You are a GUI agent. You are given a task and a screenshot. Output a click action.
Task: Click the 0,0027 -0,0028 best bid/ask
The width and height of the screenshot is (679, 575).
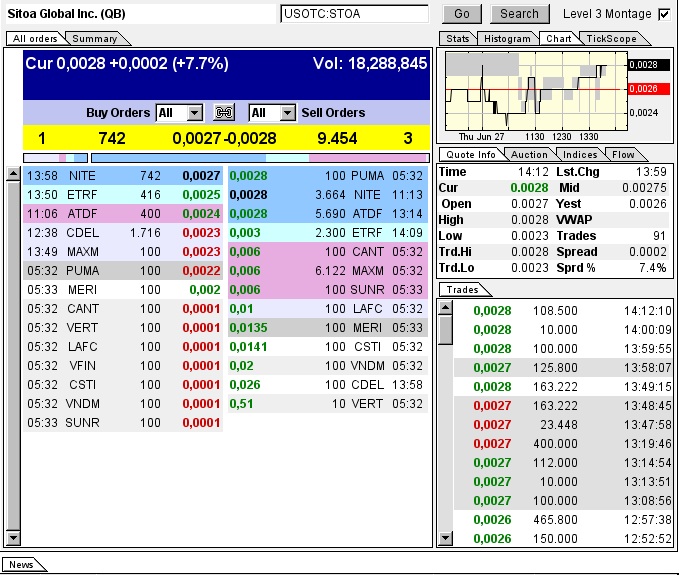click(224, 139)
